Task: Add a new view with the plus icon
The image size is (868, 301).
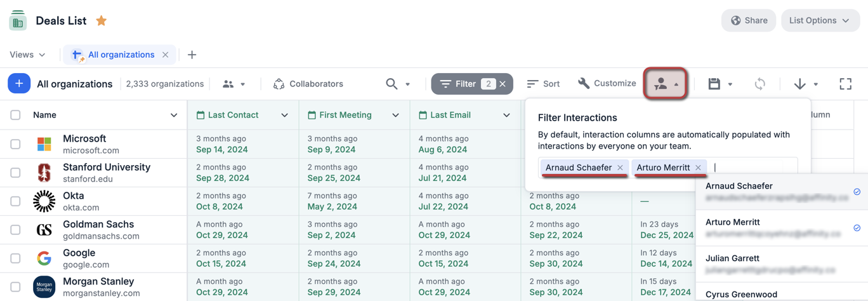Action: 192,55
